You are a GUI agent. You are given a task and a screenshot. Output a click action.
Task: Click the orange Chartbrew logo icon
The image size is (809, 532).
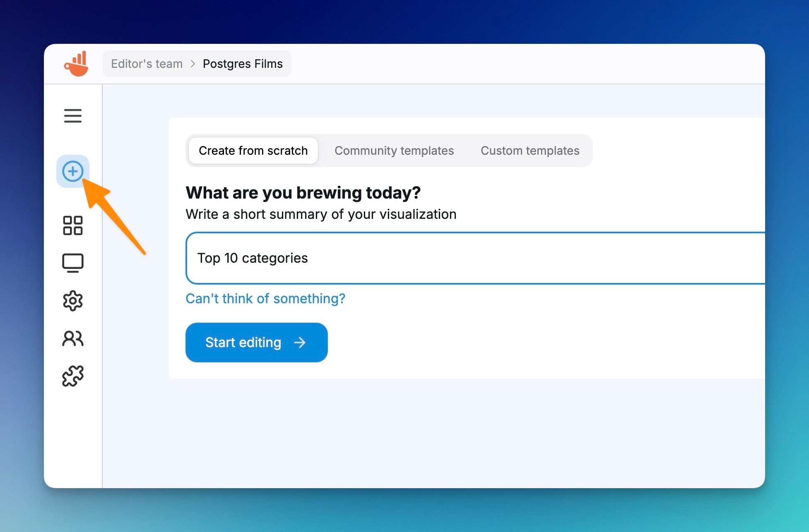click(77, 64)
